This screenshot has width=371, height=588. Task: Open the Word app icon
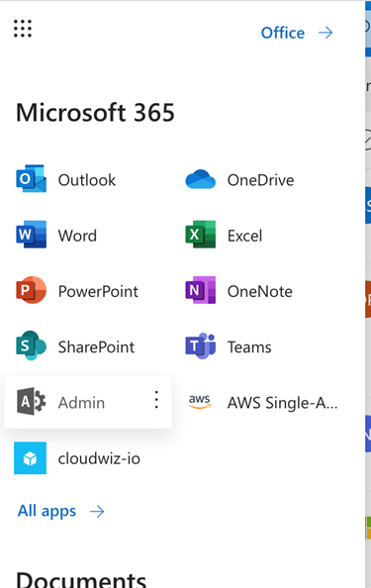[31, 235]
